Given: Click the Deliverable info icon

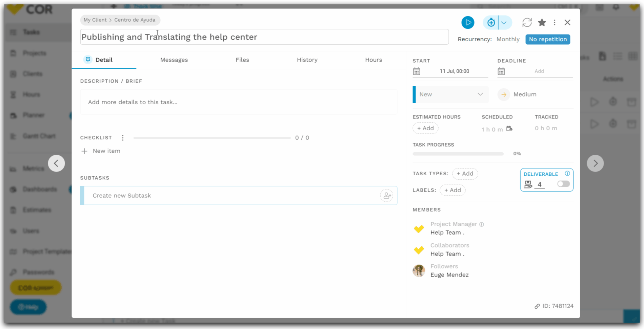Looking at the screenshot, I should tap(567, 173).
